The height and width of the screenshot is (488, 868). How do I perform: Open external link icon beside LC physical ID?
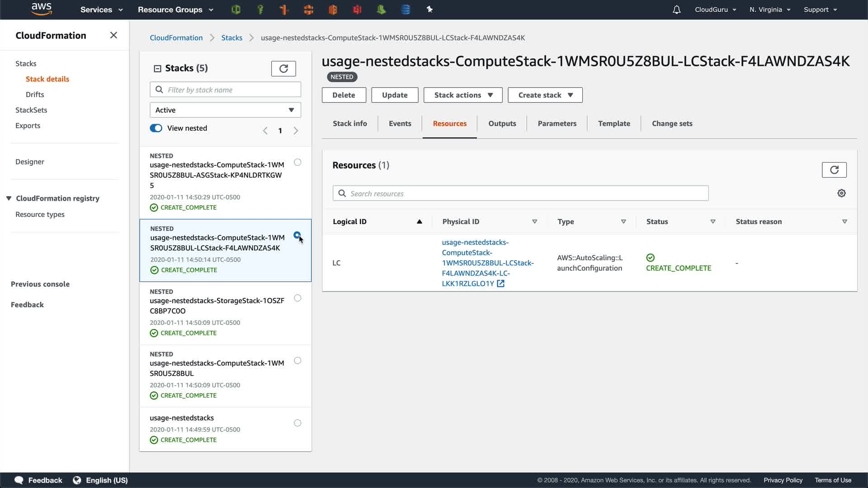(500, 284)
